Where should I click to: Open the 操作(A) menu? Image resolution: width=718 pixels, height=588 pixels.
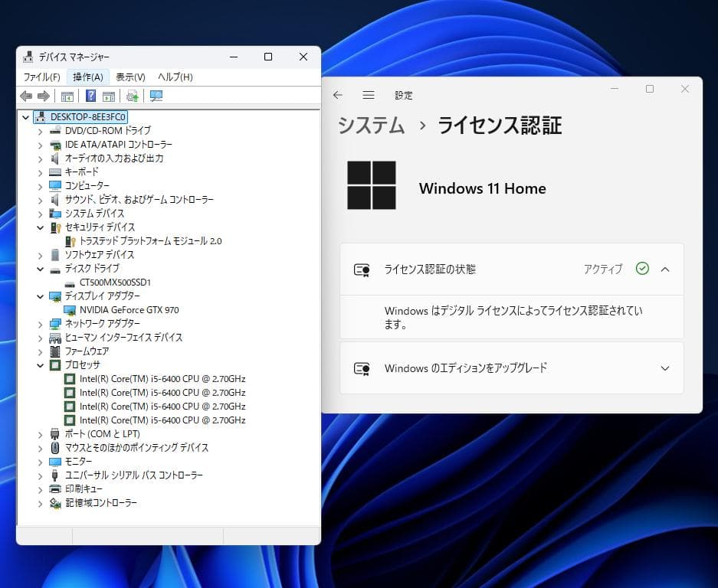pos(88,77)
